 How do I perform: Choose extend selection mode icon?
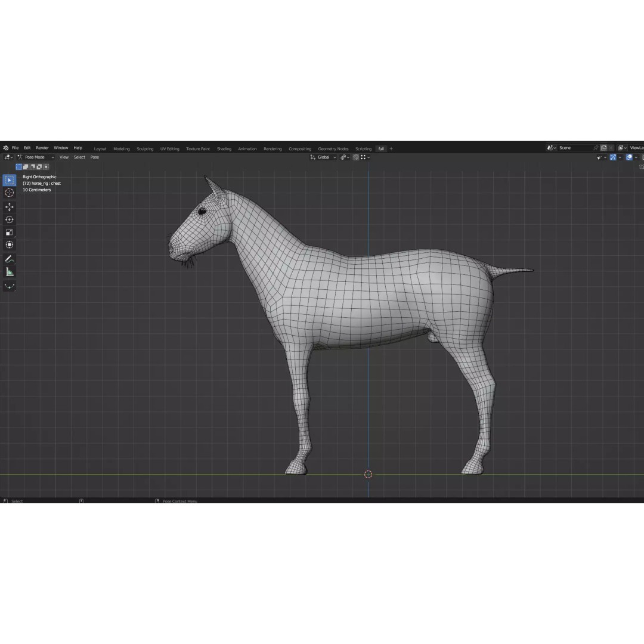click(x=26, y=167)
